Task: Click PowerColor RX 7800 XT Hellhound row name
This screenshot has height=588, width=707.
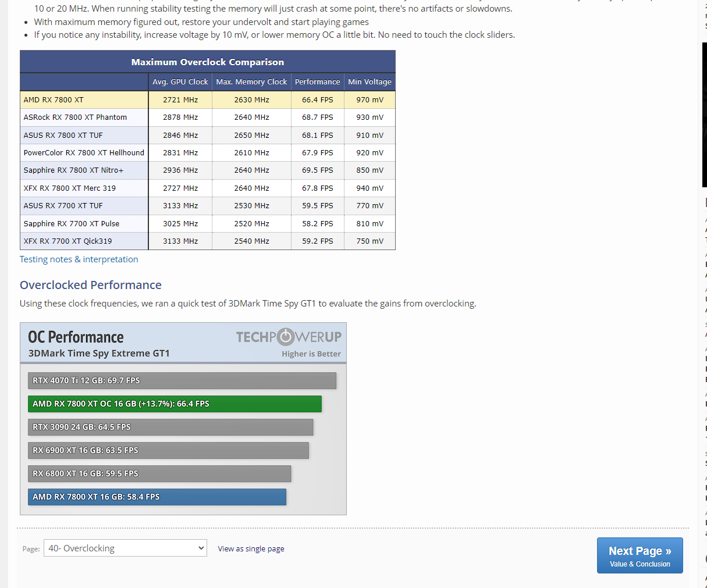Action: (84, 153)
